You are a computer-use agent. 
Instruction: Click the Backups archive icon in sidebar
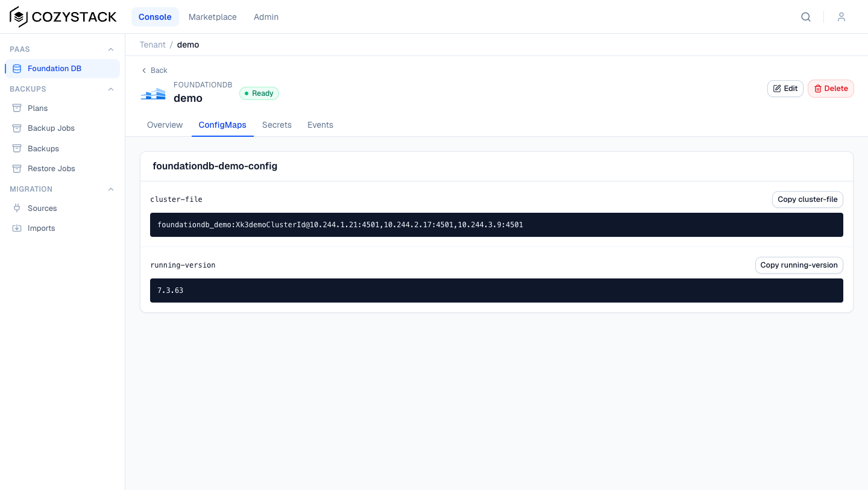click(17, 149)
